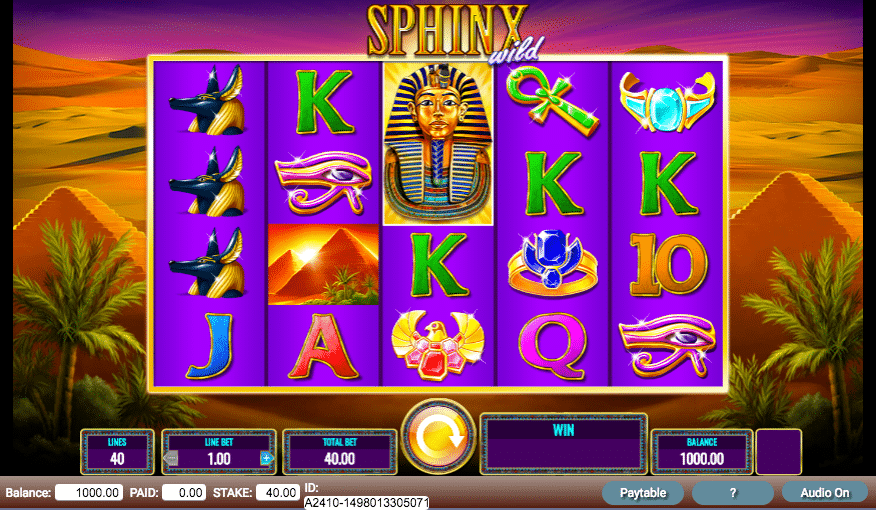
Task: Open the Paytable
Action: pos(642,493)
